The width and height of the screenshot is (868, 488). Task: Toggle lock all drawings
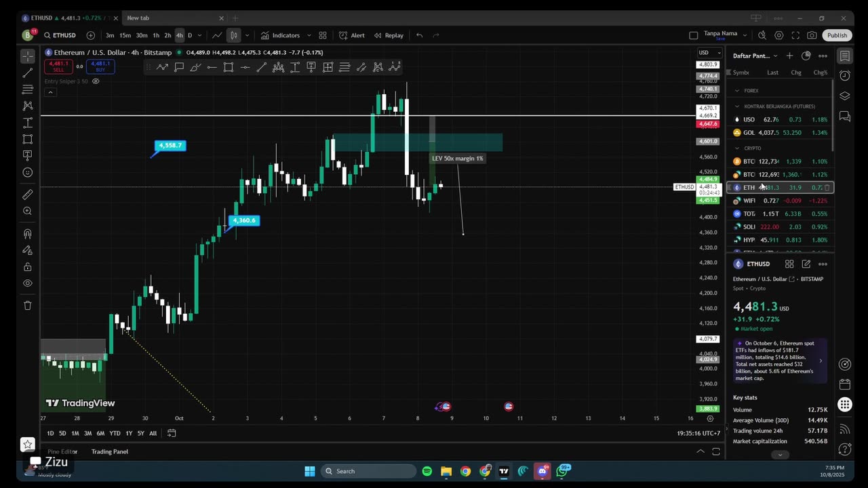28,267
